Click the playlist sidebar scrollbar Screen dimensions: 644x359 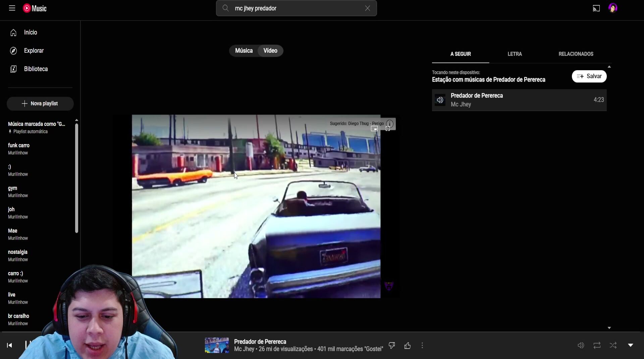(76, 178)
